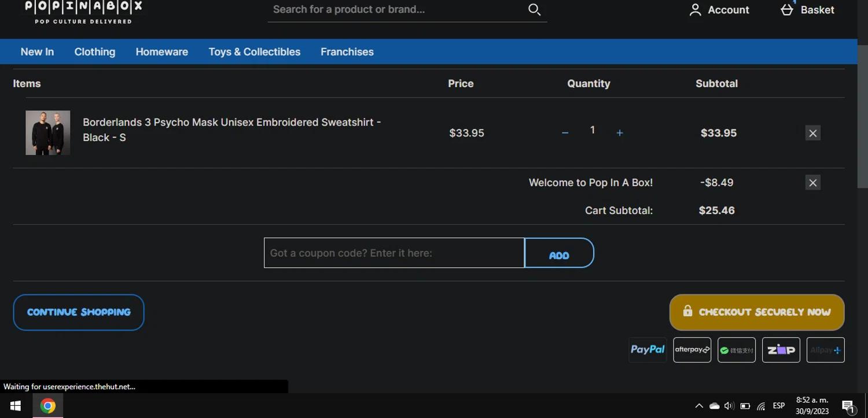This screenshot has height=418, width=868.
Task: Click the Pop In A Box logo
Action: (x=83, y=12)
